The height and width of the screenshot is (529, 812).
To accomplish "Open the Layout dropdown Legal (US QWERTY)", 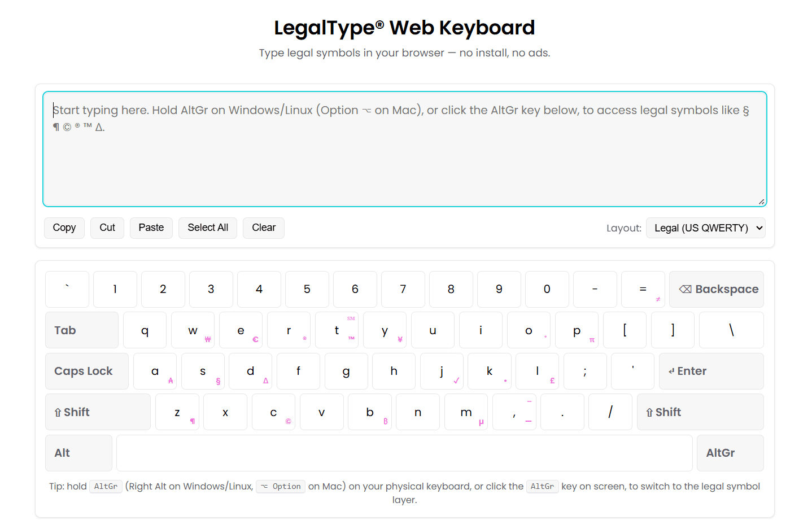I will (x=705, y=228).
